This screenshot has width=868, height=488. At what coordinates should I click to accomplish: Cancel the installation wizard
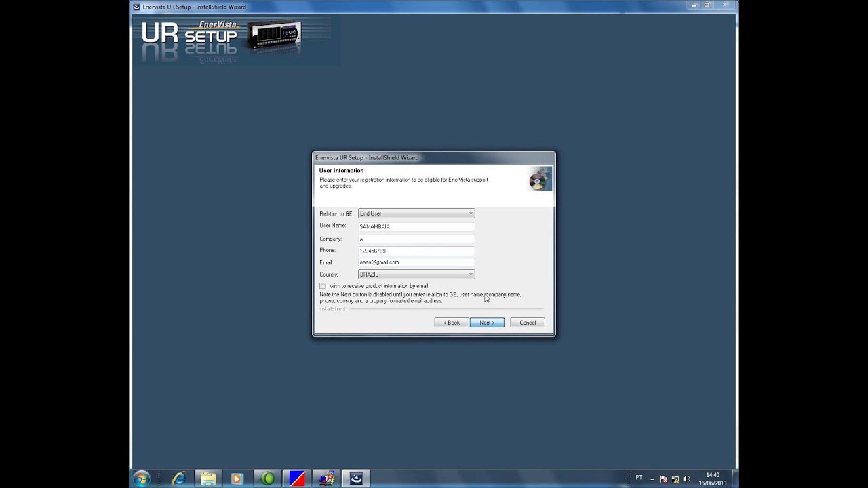pos(528,323)
